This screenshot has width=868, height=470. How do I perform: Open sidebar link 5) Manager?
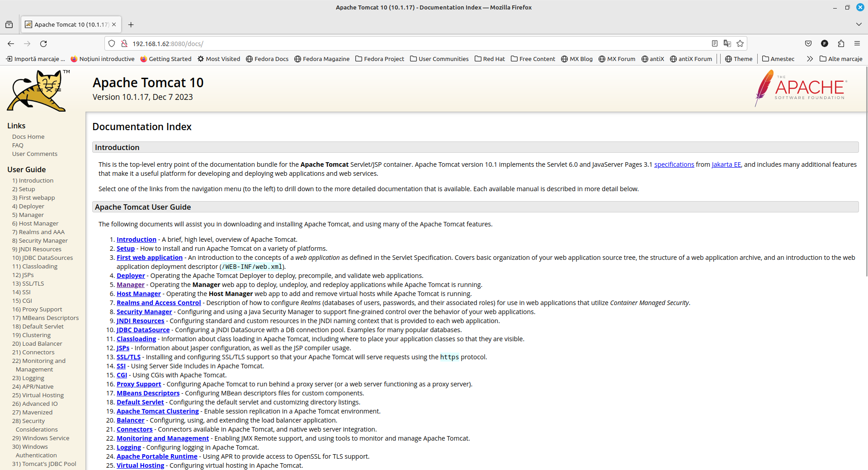tap(28, 215)
